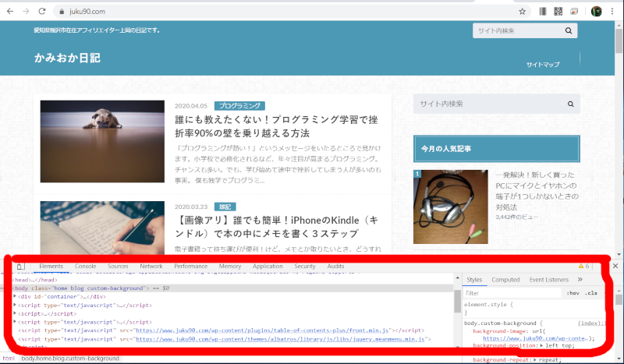Screen dimensions: 624x364
Task: Open the Application tab
Action: pos(268,266)
